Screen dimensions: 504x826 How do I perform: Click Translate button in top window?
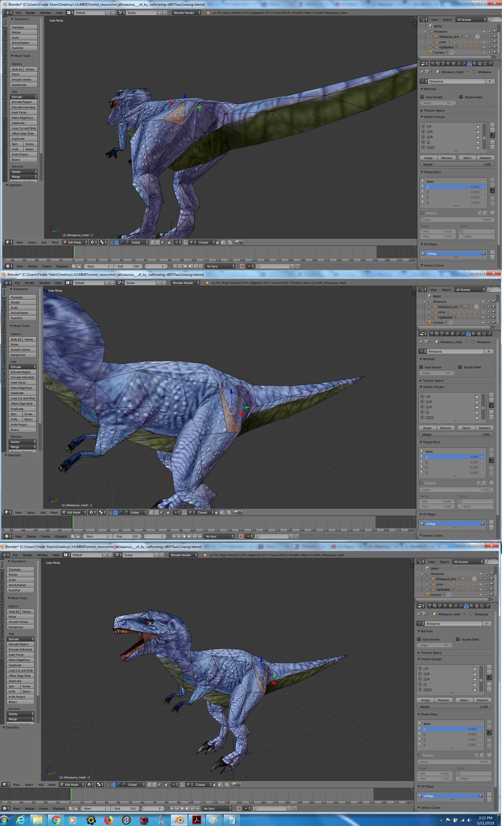[23, 27]
